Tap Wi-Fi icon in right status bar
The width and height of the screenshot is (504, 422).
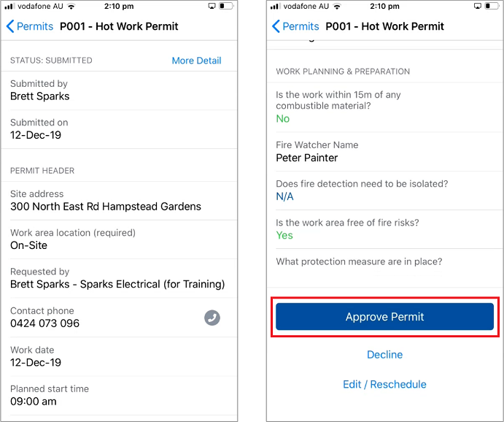pyautogui.click(x=337, y=6)
